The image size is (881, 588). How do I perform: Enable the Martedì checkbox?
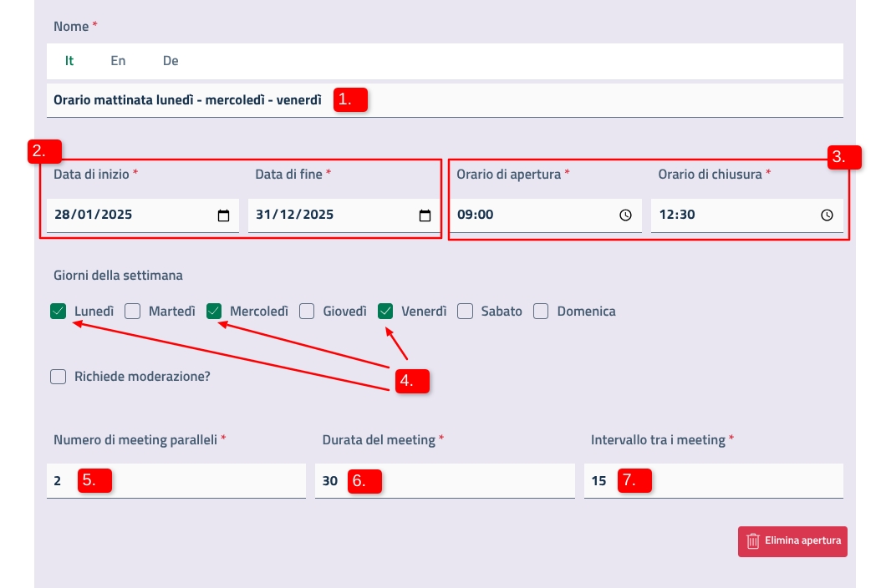pyautogui.click(x=132, y=312)
